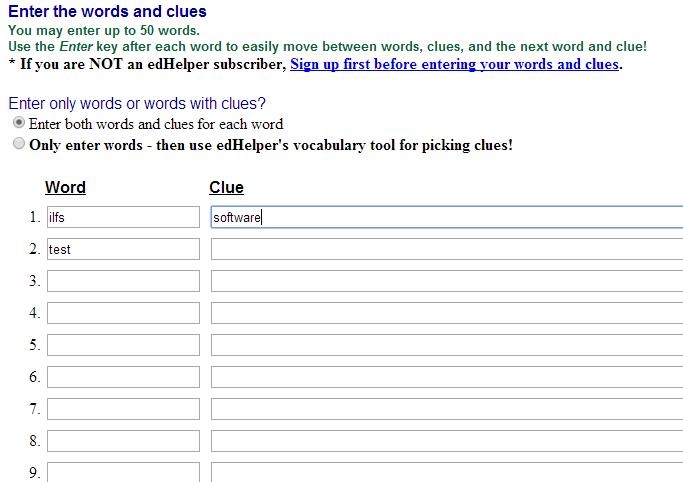Focus the Clue field for row 6
Image resolution: width=683 pixels, height=482 pixels.
click(x=446, y=377)
